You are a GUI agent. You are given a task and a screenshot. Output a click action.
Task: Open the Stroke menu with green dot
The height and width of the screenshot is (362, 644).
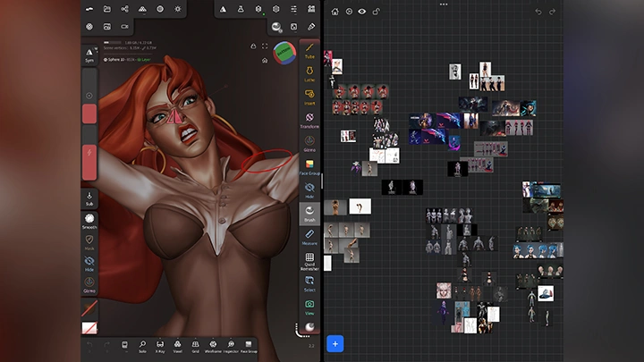(258, 9)
